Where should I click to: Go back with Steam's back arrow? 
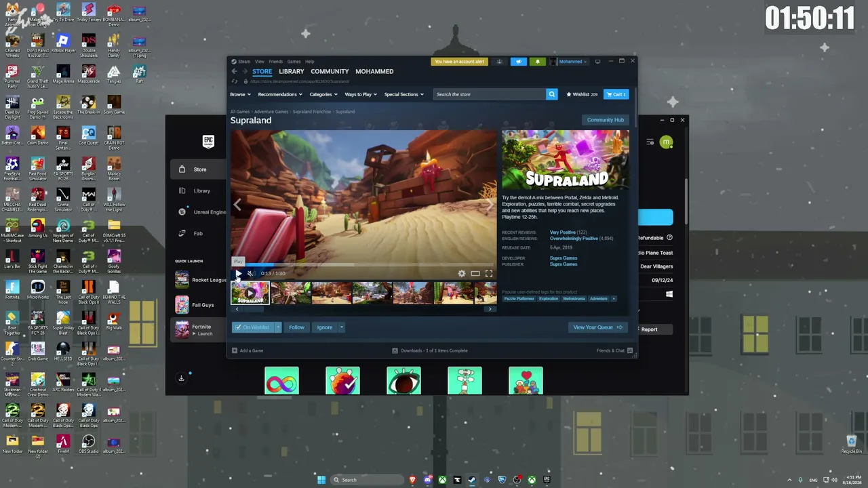[234, 71]
